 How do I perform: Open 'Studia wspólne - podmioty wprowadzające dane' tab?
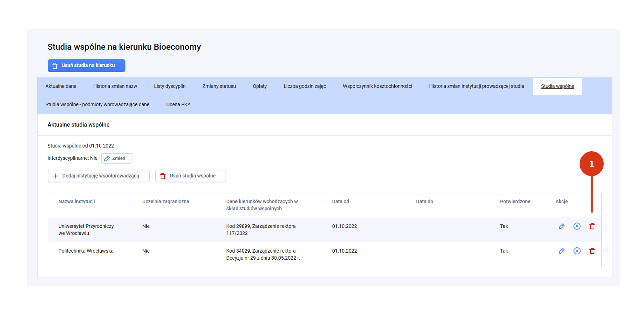pyautogui.click(x=97, y=105)
